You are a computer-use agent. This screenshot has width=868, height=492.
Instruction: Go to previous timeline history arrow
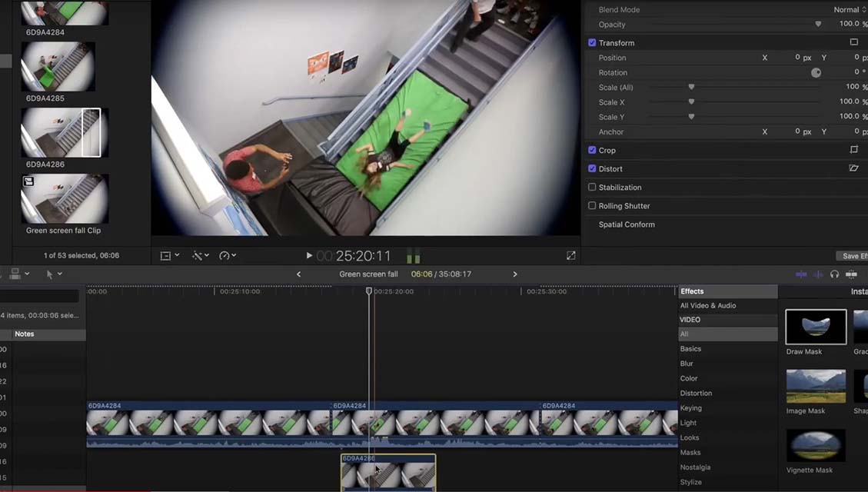[299, 274]
